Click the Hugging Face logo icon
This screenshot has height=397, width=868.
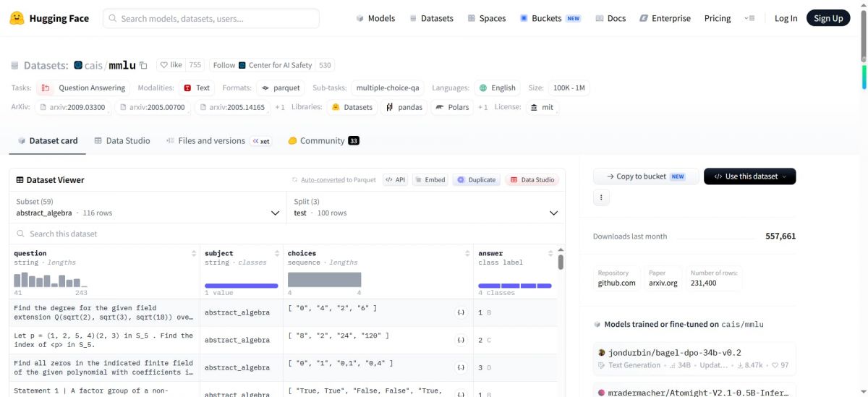(x=17, y=18)
